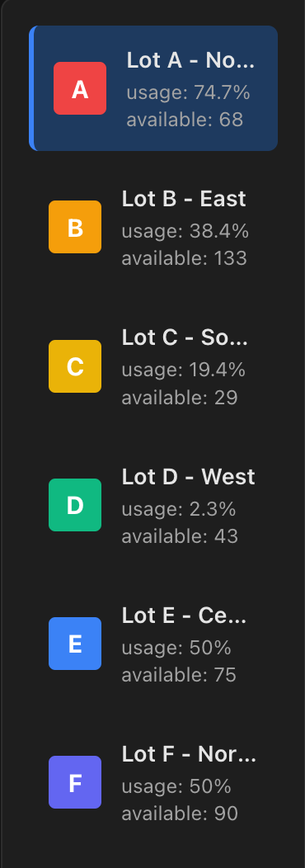Click the yellow C lot icon
The image size is (305, 868).
75,366
